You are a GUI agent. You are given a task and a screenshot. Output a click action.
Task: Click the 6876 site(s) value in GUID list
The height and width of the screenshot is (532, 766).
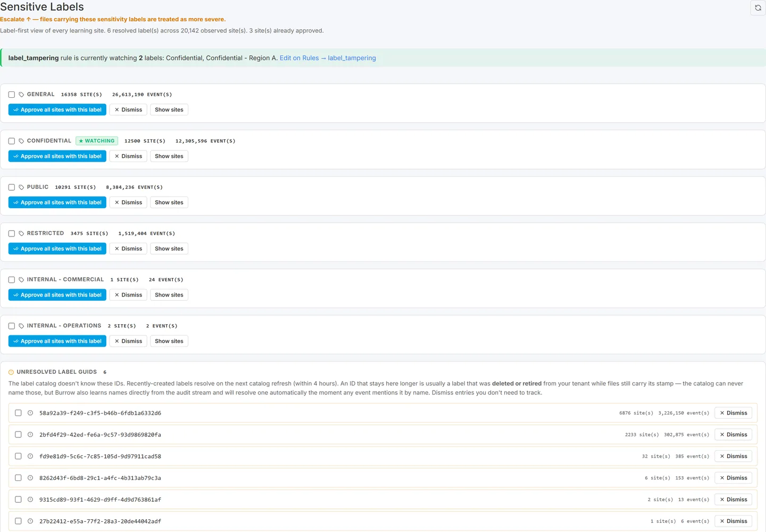636,413
